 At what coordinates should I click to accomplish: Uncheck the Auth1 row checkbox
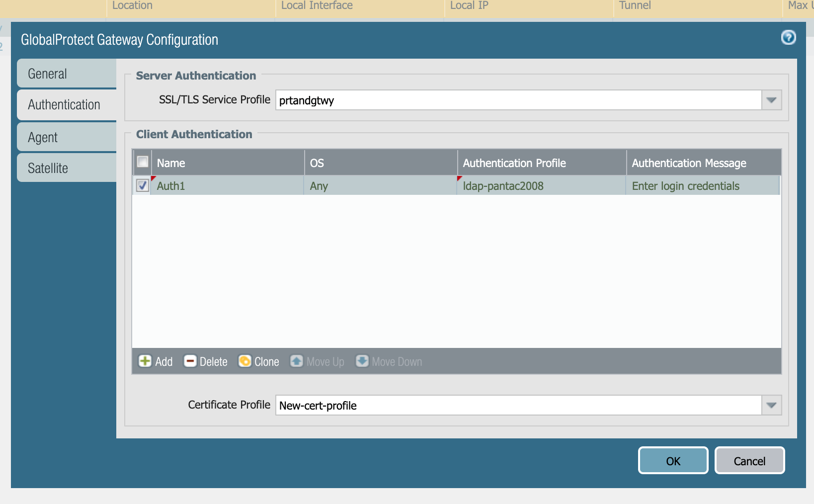coord(143,186)
